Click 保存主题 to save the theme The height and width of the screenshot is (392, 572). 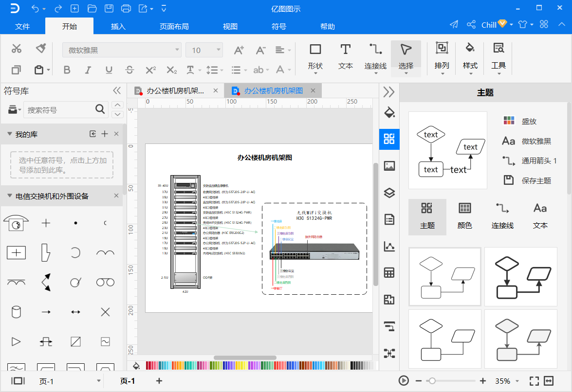[x=536, y=180]
